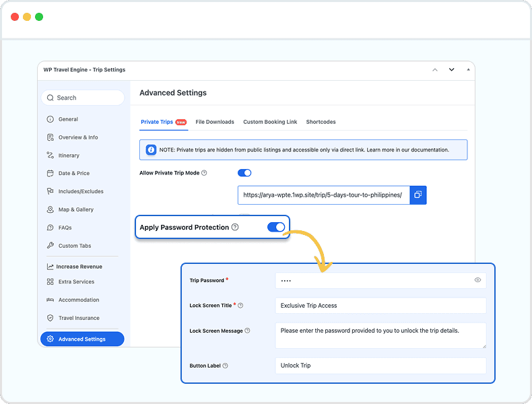Toggle Allow Private Trip Mode switch

pos(244,173)
